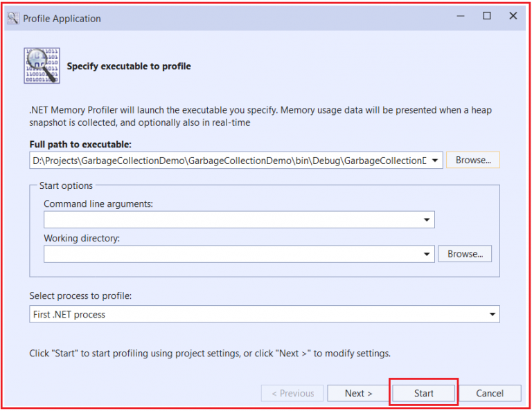Open the Select process to profile arrow
This screenshot has height=411, width=532.
point(493,314)
